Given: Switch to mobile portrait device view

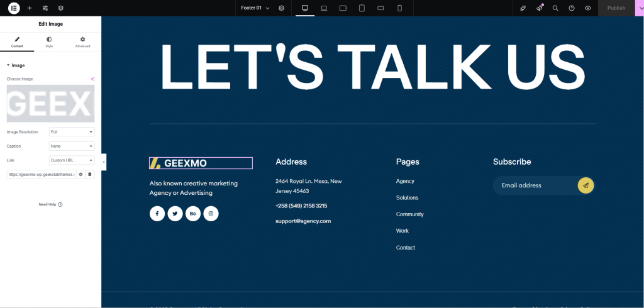Looking at the screenshot, I should pos(399,8).
